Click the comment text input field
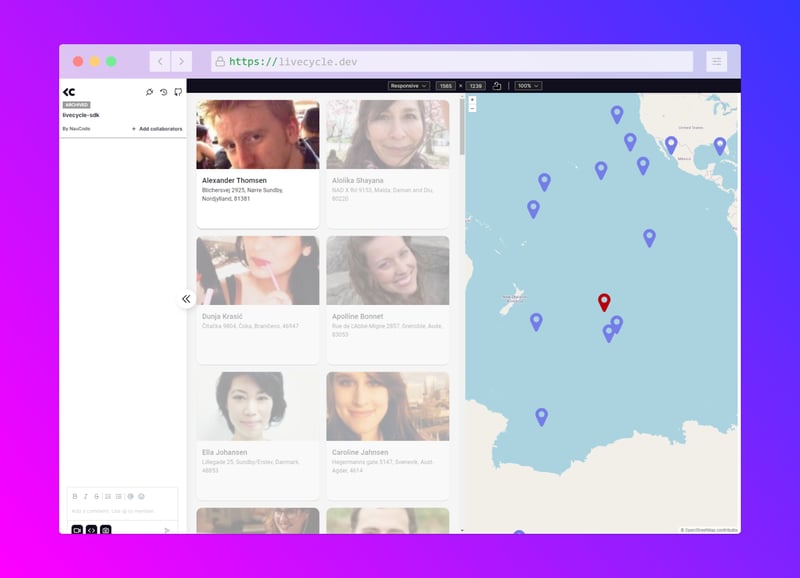 point(122,511)
